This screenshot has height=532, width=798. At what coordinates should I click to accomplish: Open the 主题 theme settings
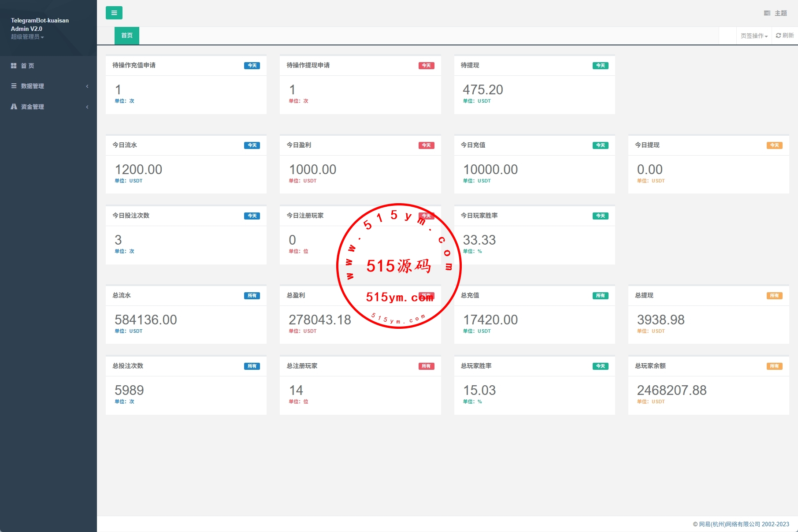click(x=776, y=13)
